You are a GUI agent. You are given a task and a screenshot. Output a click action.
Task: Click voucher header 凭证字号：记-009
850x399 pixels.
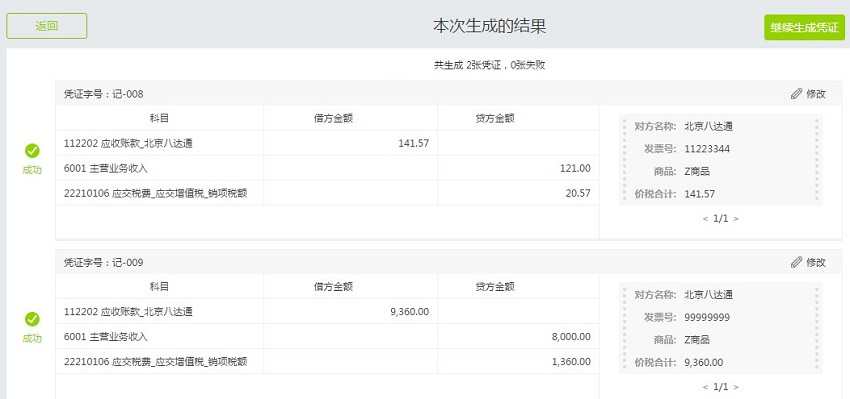click(x=104, y=263)
